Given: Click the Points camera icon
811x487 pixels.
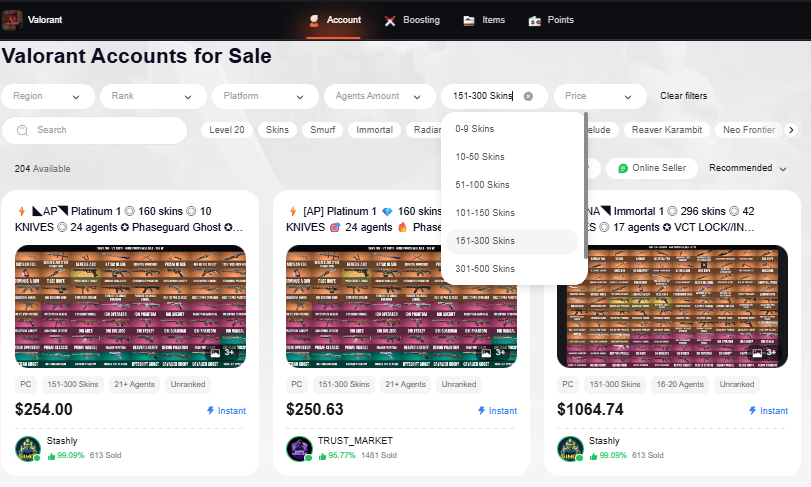Looking at the screenshot, I should click(534, 21).
